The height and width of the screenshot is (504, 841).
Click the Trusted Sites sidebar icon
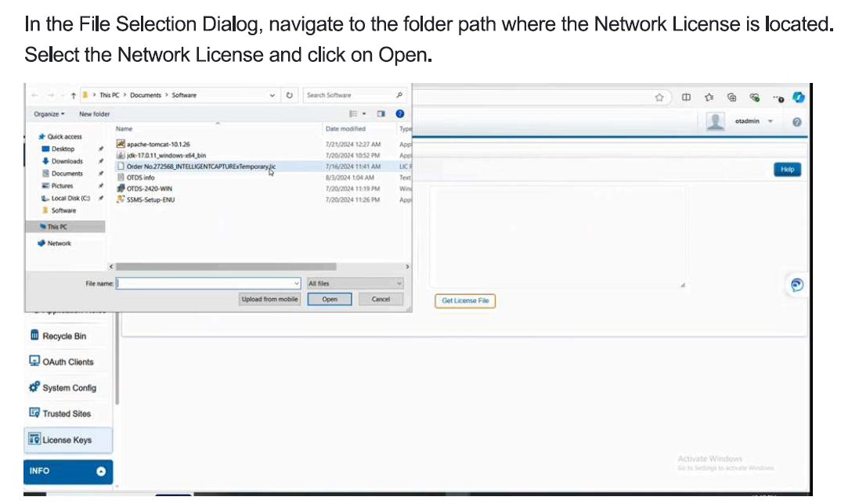tap(34, 413)
